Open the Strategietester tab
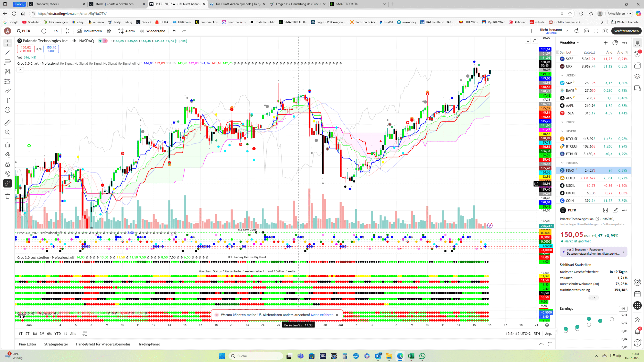Viewport: 644px width, 362px height. pyautogui.click(x=56, y=344)
